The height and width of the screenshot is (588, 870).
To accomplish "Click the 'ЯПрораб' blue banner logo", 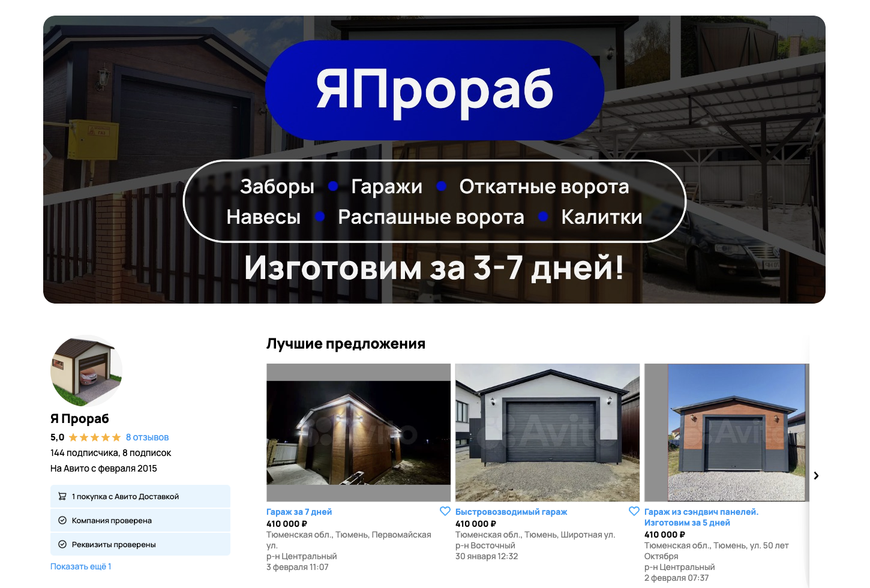I will [434, 90].
